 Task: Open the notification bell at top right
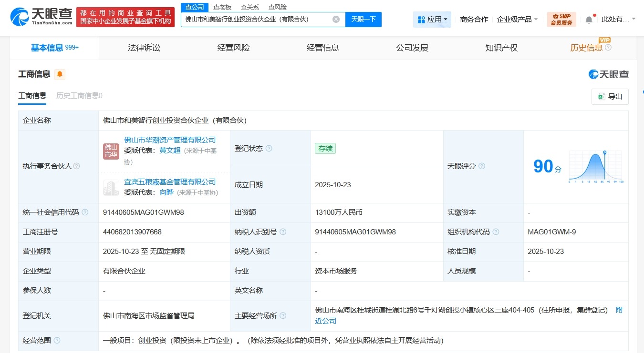589,19
